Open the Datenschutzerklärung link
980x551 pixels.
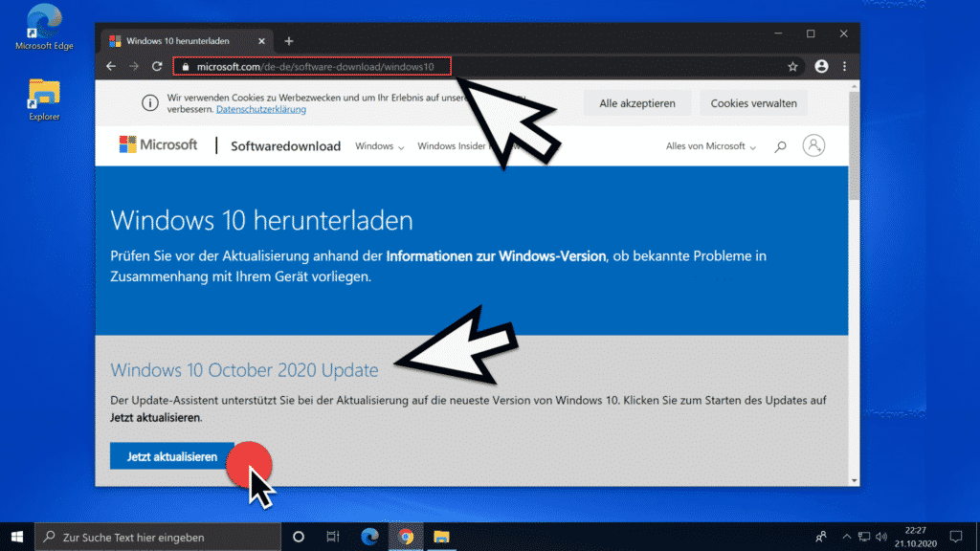(x=260, y=109)
